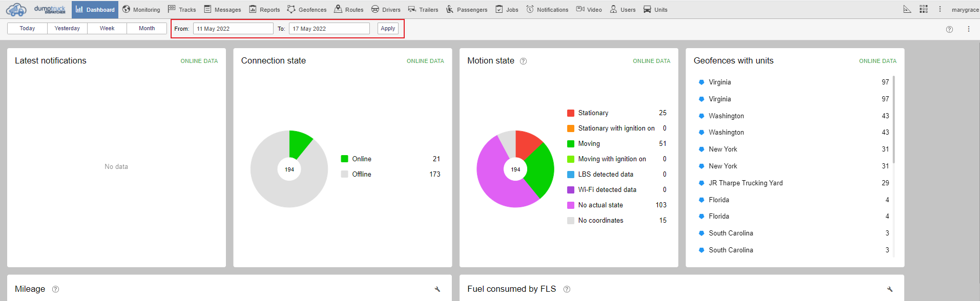Toggle the No actual state legend entry
The width and height of the screenshot is (980, 301).
pyautogui.click(x=600, y=205)
